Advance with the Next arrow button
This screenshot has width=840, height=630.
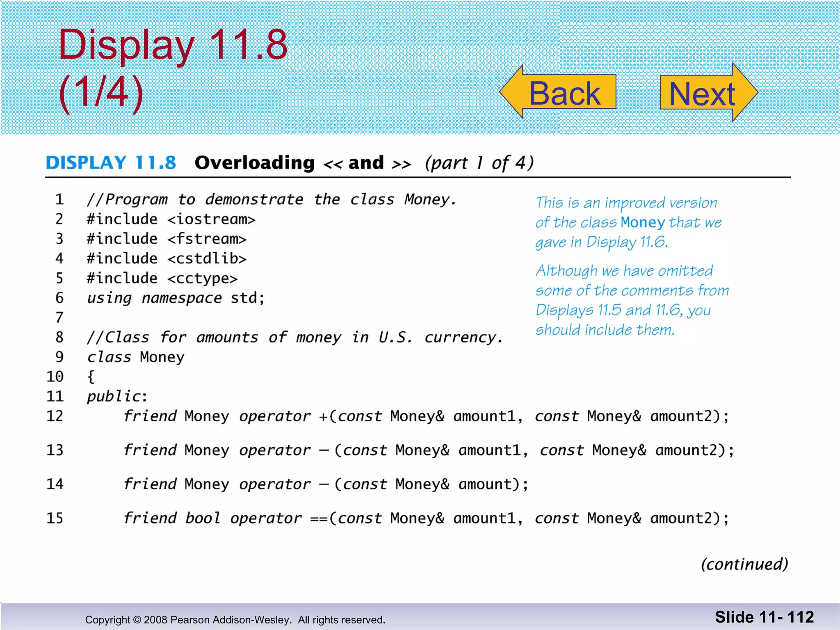(x=709, y=92)
